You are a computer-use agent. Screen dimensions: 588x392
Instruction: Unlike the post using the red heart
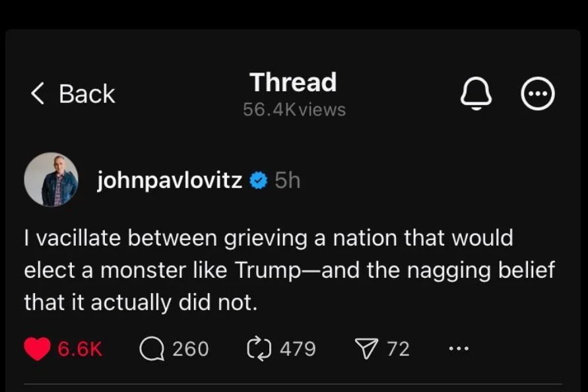coord(37,349)
